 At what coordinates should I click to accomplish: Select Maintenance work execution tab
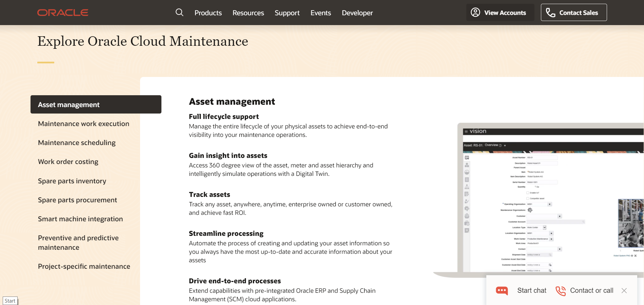click(x=84, y=124)
